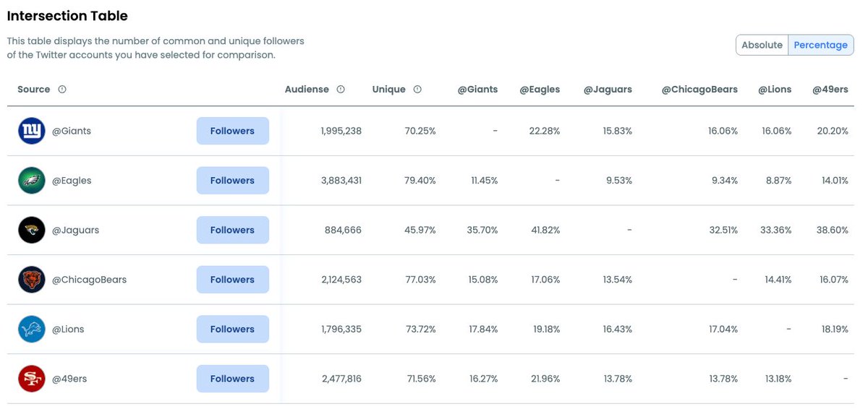Click the Intersection Table heading
Viewport: 868px width, 417px height.
click(x=67, y=15)
